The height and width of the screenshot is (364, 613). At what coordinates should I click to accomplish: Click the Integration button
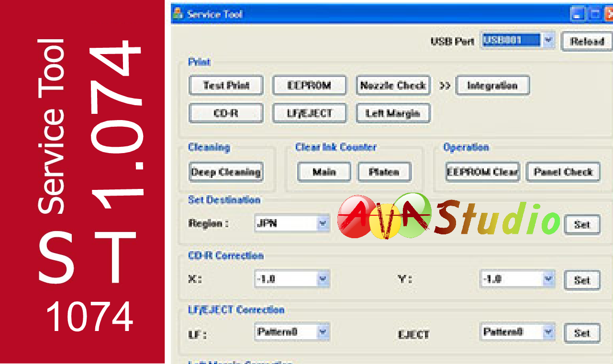coord(492,86)
